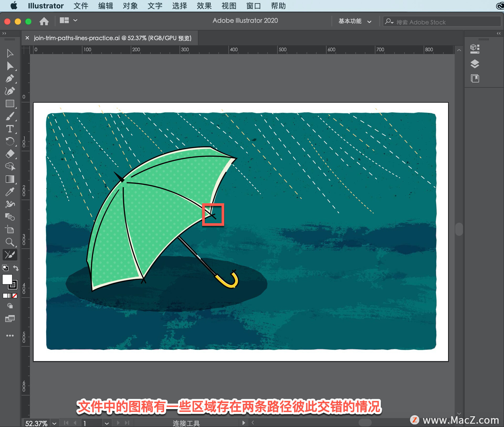Select the Pen tool

pos(10,79)
